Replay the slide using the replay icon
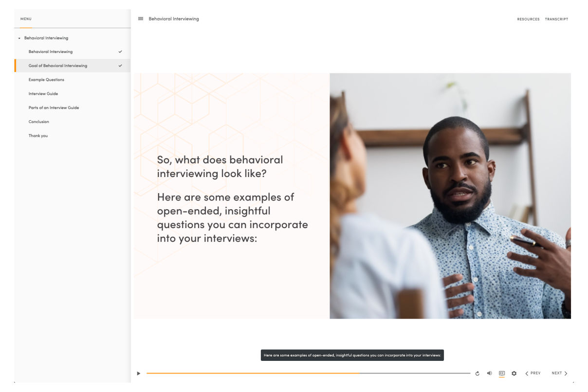 point(478,374)
